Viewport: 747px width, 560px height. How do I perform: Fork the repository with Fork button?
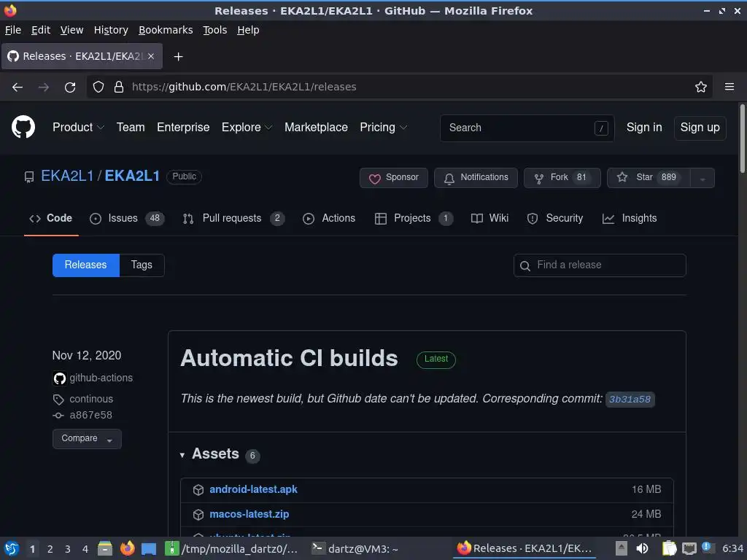coord(562,178)
